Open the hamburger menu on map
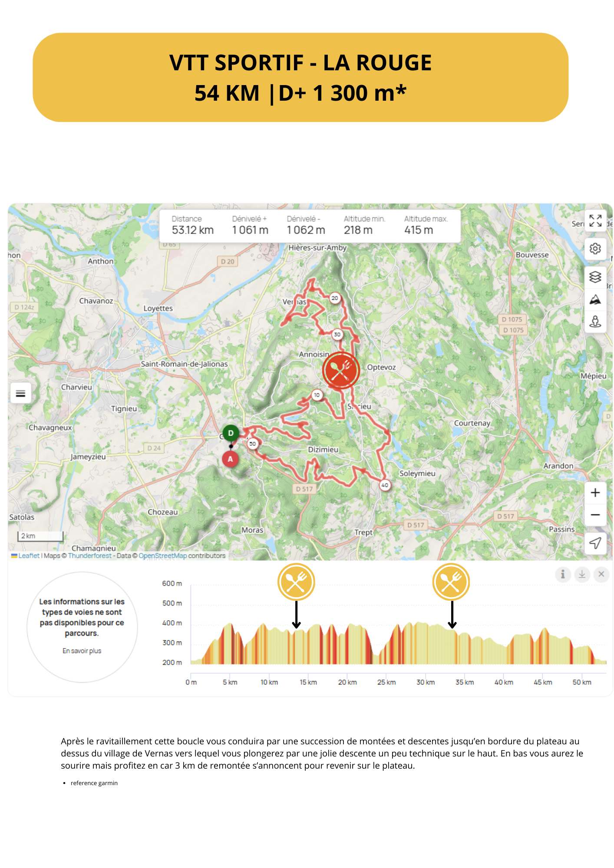The width and height of the screenshot is (614, 868). point(20,394)
